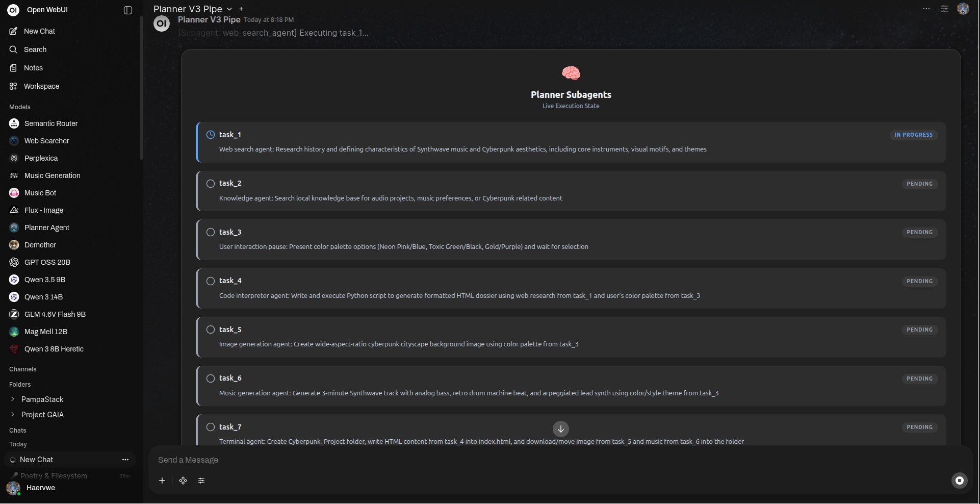Open integrations icon in message bar
The height and width of the screenshot is (504, 980).
click(x=183, y=481)
